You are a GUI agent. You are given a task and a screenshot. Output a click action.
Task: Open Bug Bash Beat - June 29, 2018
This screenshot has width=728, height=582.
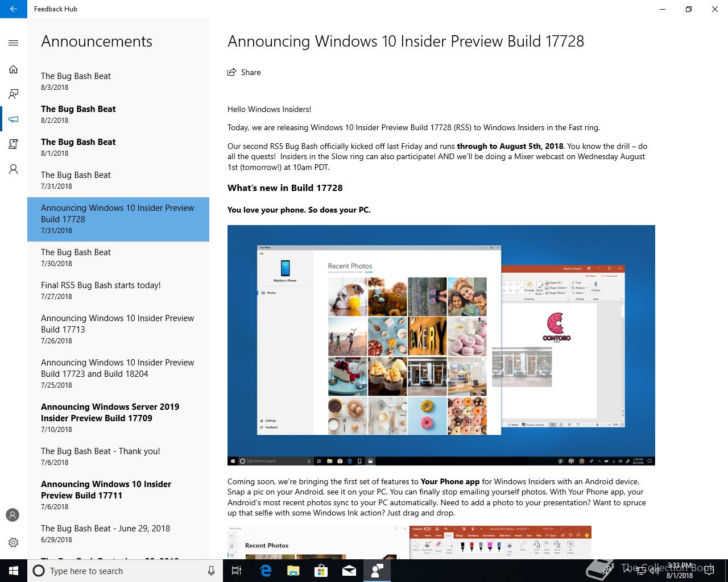click(118, 534)
